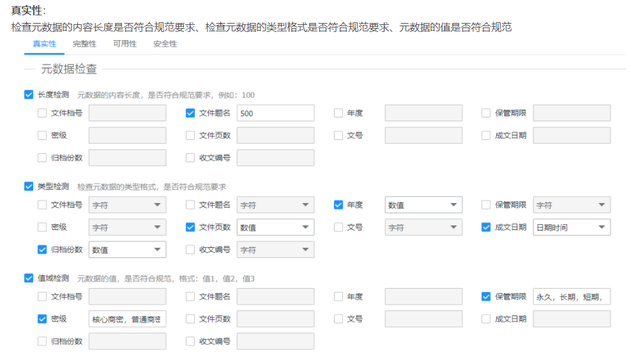Click the 保管期限 value field with 永久，长期
The width and height of the screenshot is (629, 364).
point(572,296)
